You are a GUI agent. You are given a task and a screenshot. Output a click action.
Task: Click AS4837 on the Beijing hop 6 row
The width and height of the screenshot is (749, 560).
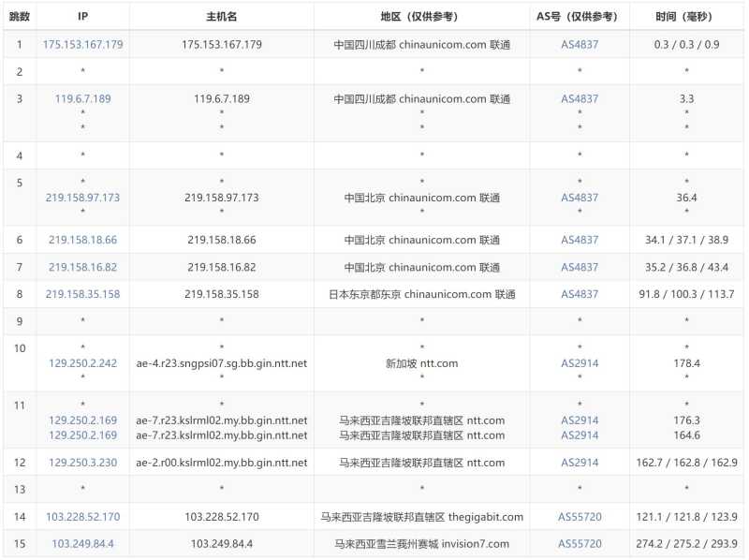(x=579, y=240)
